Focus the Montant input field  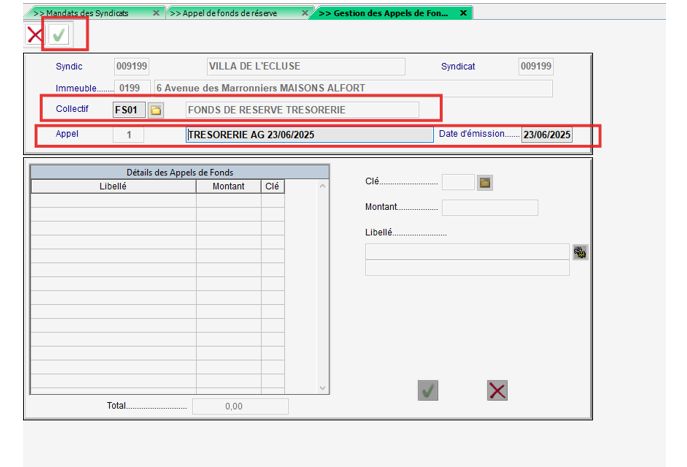[x=489, y=208]
